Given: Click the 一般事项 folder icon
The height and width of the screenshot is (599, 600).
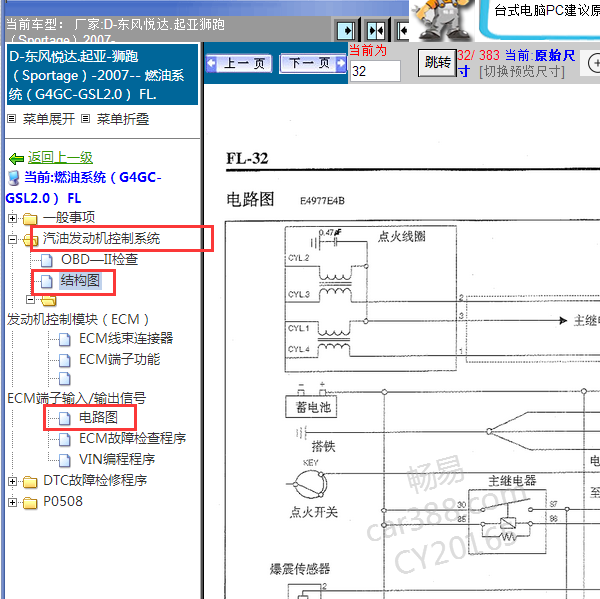Looking at the screenshot, I should click(30, 219).
